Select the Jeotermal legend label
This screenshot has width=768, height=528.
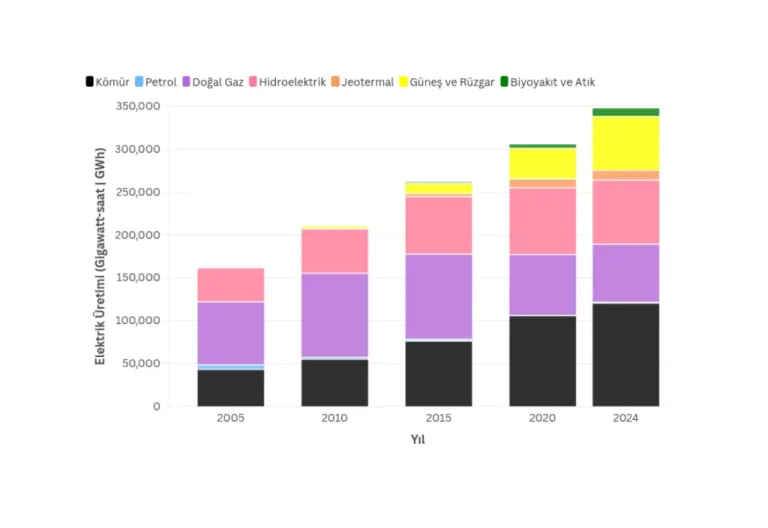367,82
